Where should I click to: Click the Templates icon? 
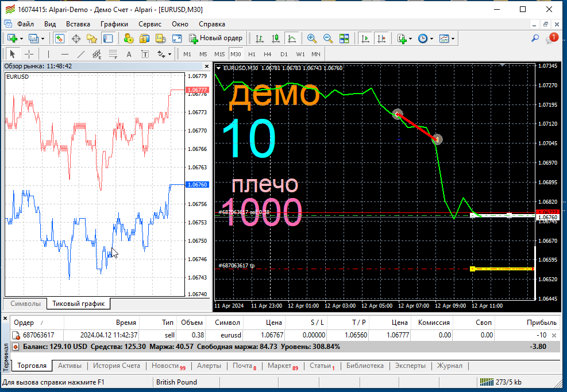click(443, 38)
